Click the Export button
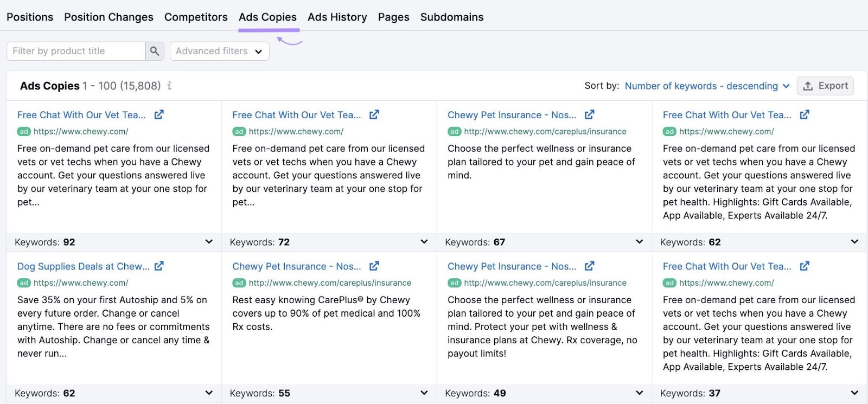Screen dimensions: 868x404 coord(825,86)
